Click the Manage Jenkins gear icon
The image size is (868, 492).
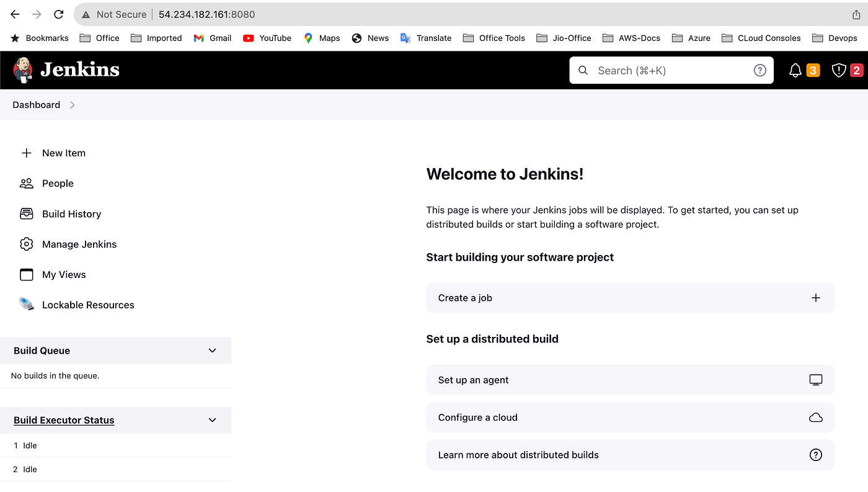click(x=26, y=244)
